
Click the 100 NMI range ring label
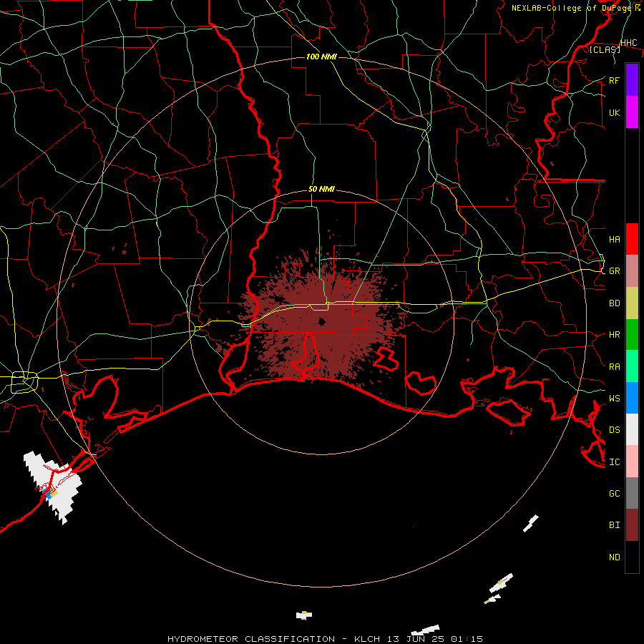coord(321,57)
